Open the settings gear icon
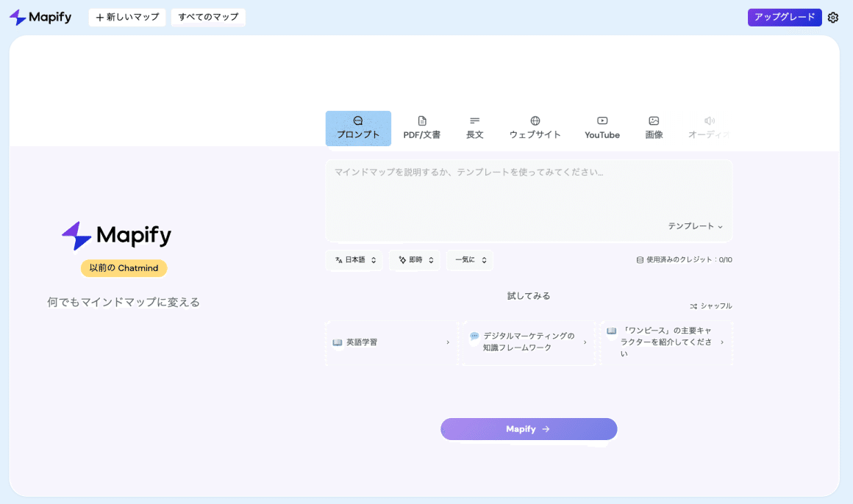This screenshot has width=853, height=504. tap(833, 18)
